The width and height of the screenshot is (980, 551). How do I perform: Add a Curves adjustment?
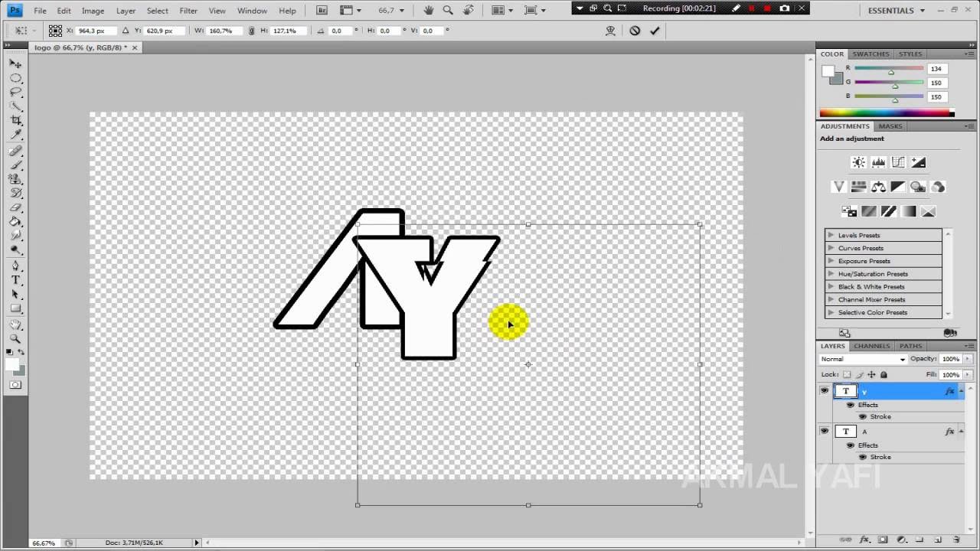point(898,162)
